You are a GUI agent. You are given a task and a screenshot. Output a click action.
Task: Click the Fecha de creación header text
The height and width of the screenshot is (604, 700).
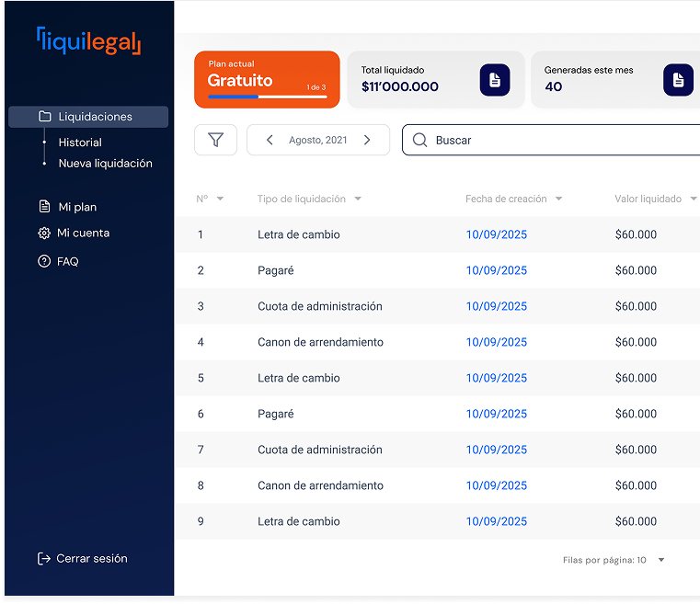point(506,199)
